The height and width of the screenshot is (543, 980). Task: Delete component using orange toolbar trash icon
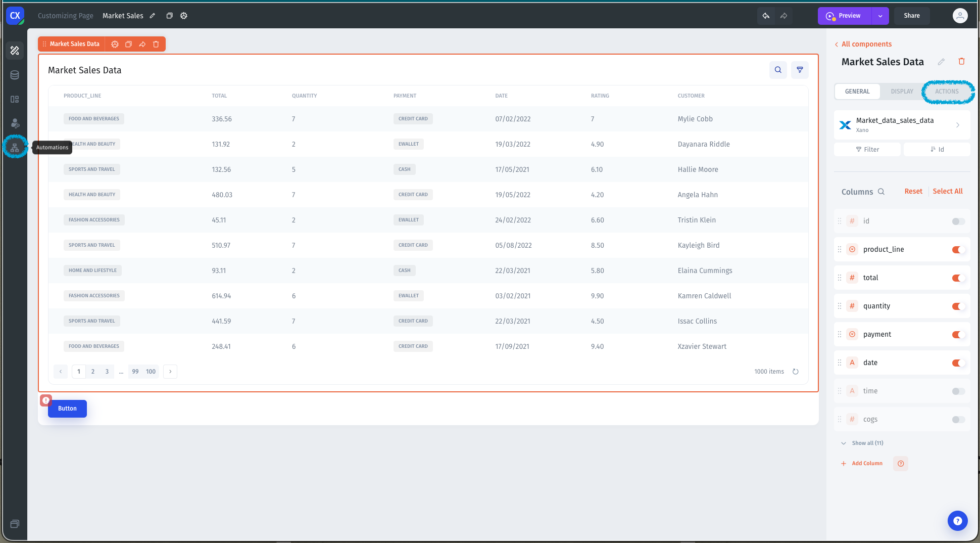(156, 44)
